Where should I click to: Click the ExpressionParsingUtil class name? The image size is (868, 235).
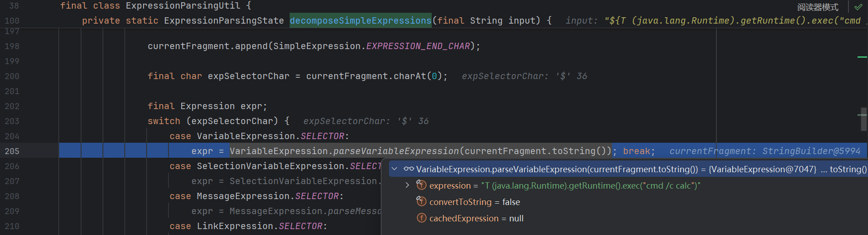[x=183, y=5]
